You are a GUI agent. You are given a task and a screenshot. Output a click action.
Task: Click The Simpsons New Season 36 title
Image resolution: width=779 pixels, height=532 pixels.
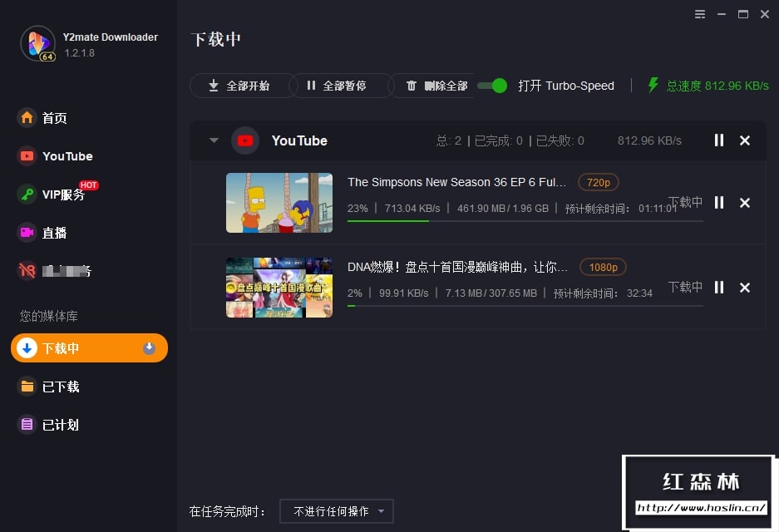click(456, 182)
